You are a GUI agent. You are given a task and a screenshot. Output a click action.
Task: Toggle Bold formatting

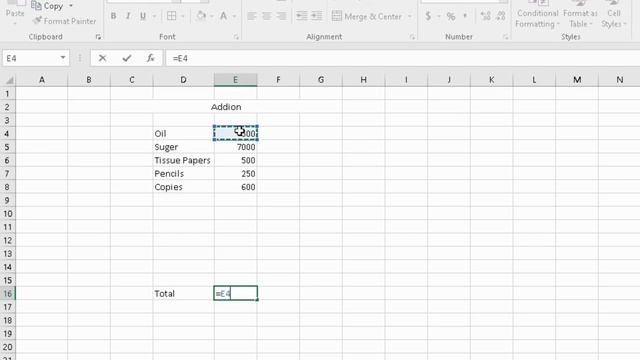click(113, 16)
